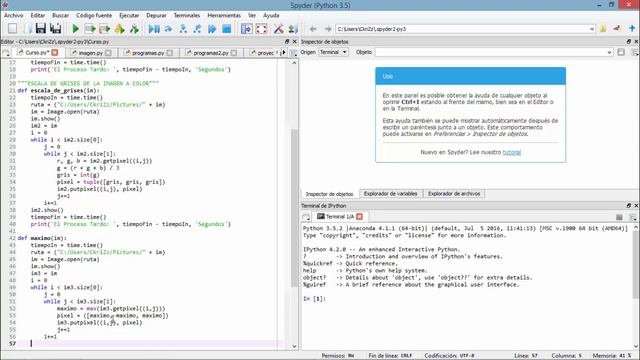The image size is (640, 360).
Task: Step over the current line in the debugger
Action: tap(168, 29)
